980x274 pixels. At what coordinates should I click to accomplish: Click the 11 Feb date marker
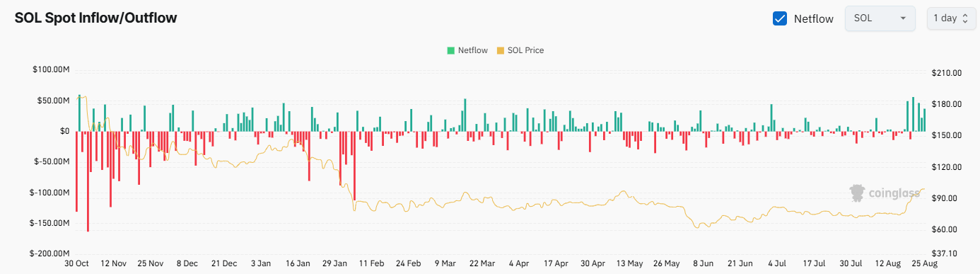[x=372, y=263]
